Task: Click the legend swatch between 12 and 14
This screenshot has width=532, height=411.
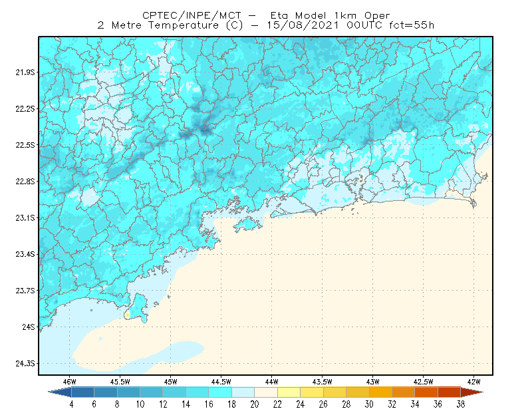Action: click(x=174, y=392)
